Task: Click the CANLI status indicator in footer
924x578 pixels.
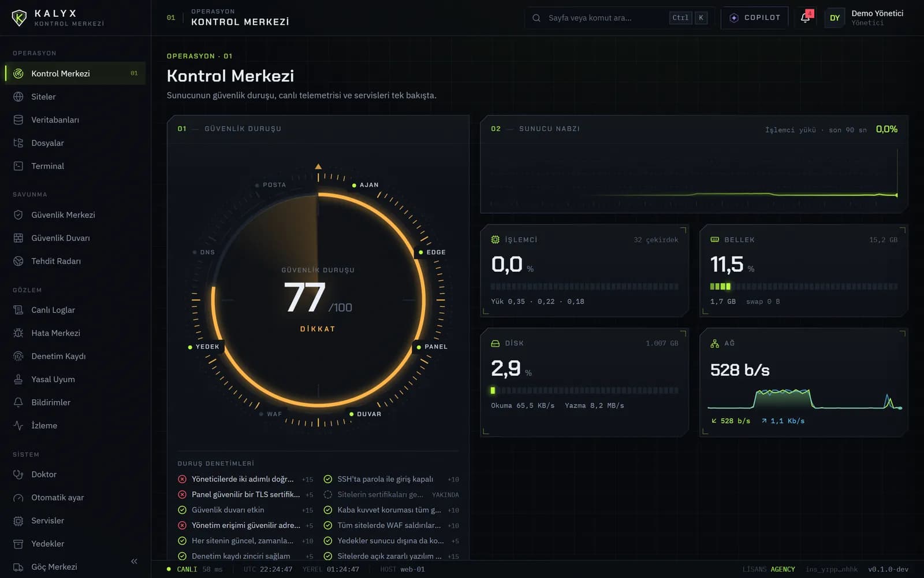Action: coord(182,569)
